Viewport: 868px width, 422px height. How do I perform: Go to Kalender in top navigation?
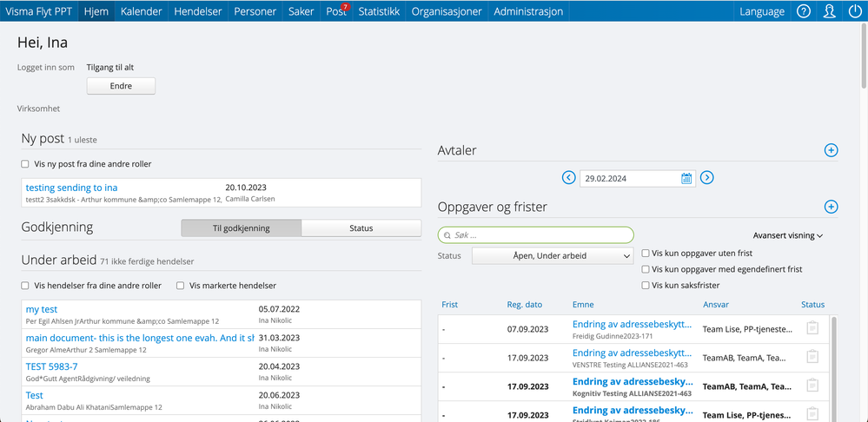(x=141, y=11)
